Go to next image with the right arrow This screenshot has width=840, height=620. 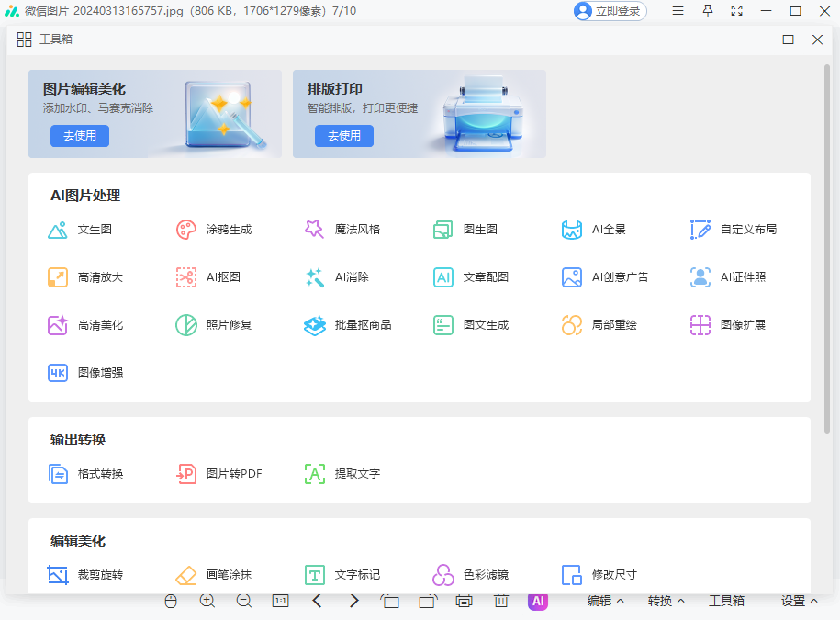click(353, 601)
